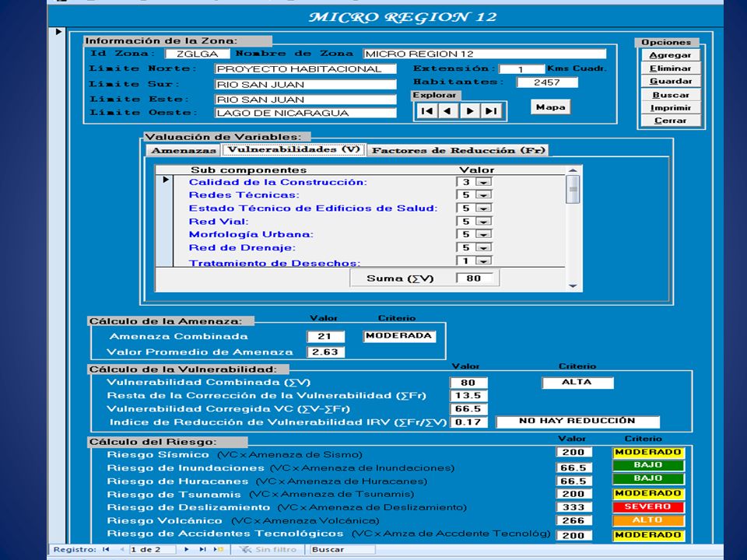Click the Riesgo de Tsunamis label
Screen dimensions: 747x560
pyautogui.click(x=174, y=495)
